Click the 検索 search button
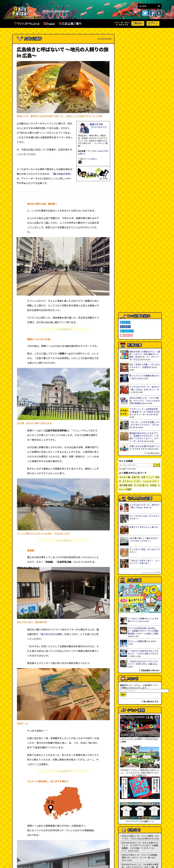This screenshot has width=174, height=868. point(156,465)
